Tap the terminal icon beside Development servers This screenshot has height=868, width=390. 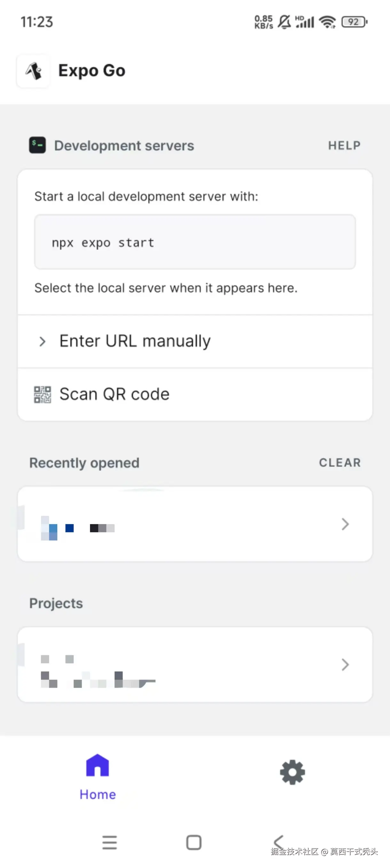tap(37, 145)
